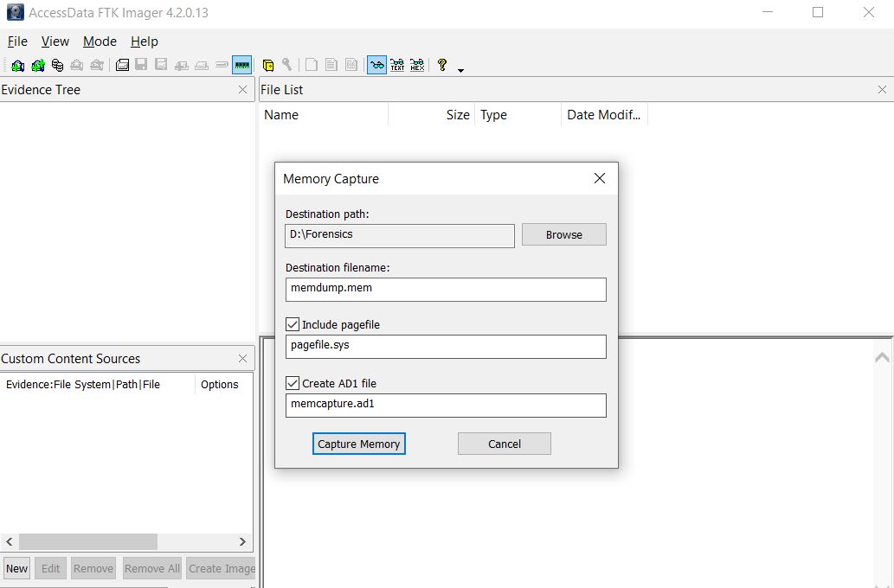
Task: Cancel the Memory Capture dialog
Action: (x=504, y=443)
